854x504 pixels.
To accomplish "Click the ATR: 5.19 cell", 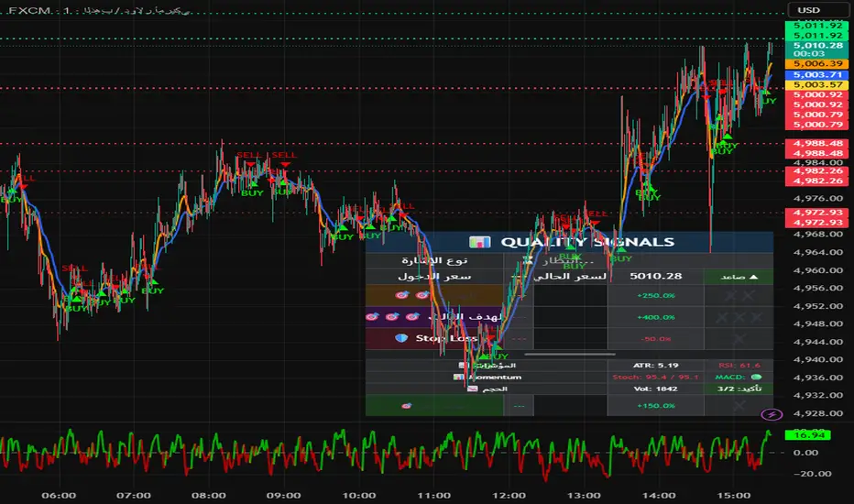I will tap(656, 365).
